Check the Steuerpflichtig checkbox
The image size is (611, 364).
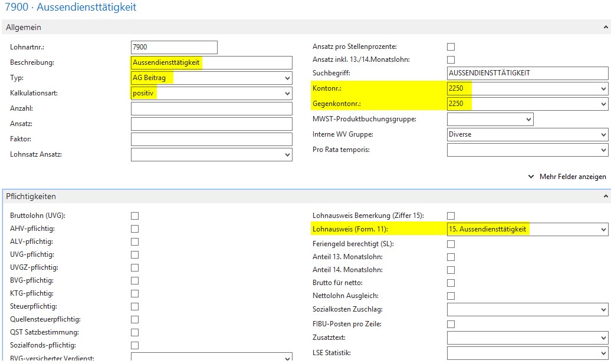(x=135, y=307)
